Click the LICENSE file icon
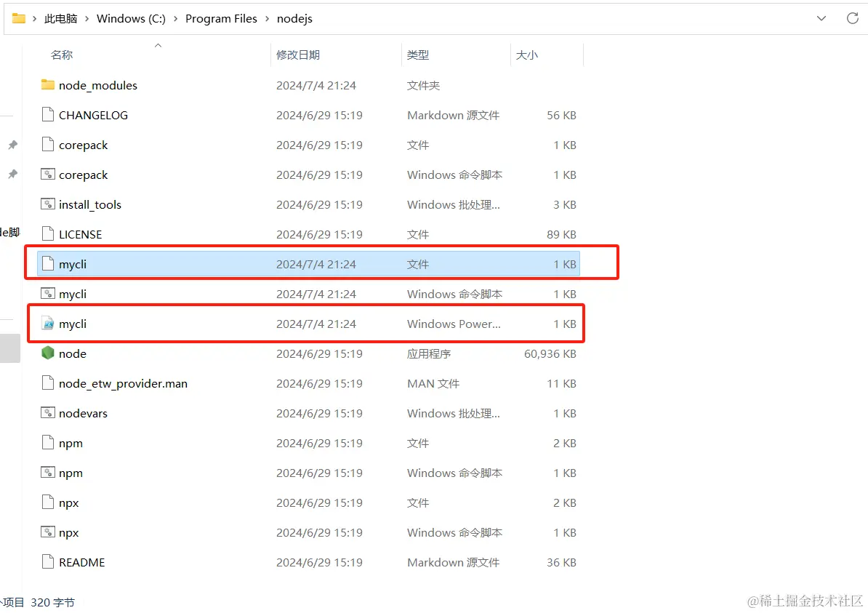 48,233
